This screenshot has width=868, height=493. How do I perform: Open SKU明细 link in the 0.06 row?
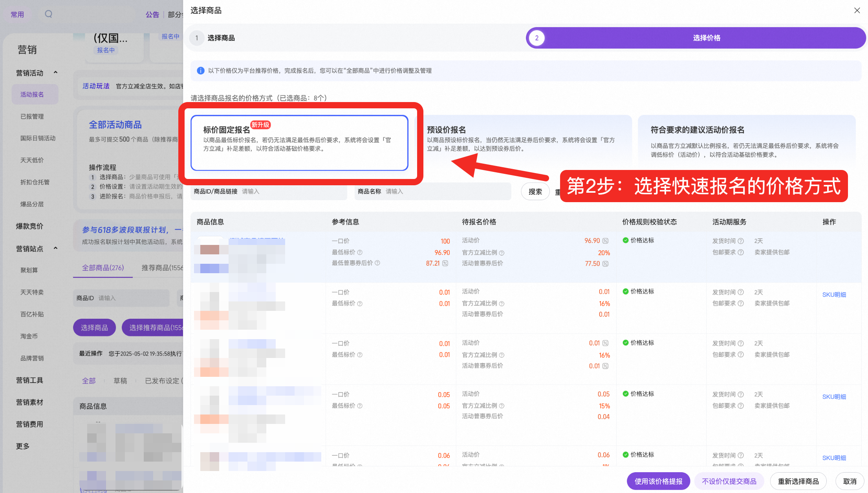point(834,458)
